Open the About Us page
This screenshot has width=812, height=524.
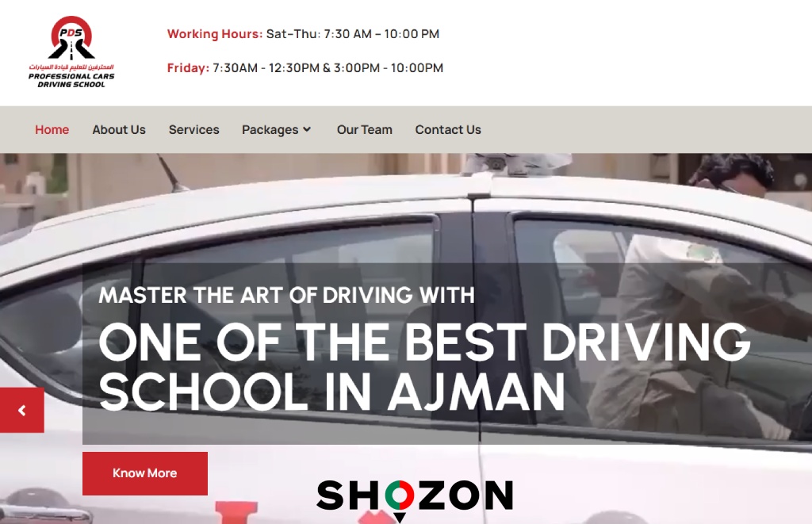[119, 129]
